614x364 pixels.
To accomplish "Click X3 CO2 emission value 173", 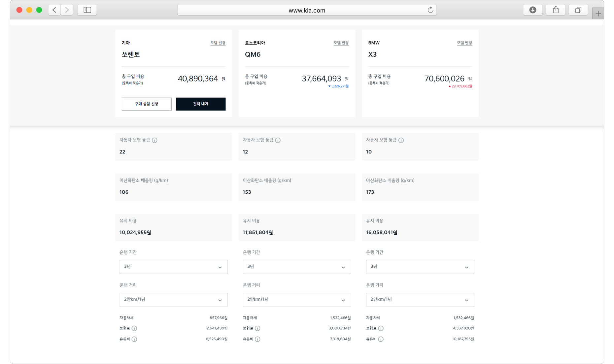I will 370,192.
